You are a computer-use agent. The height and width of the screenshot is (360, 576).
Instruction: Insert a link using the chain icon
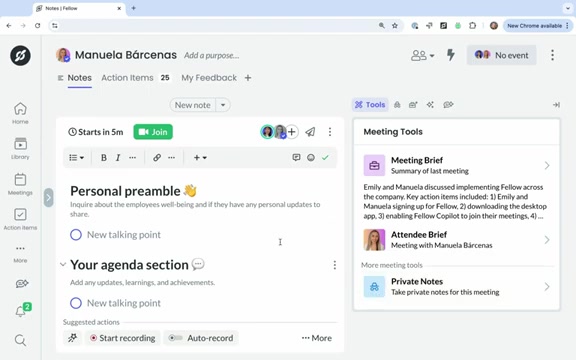(x=157, y=158)
